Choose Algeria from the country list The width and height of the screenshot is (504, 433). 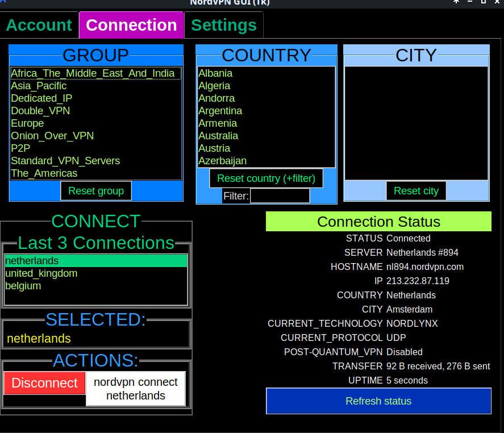click(266, 86)
